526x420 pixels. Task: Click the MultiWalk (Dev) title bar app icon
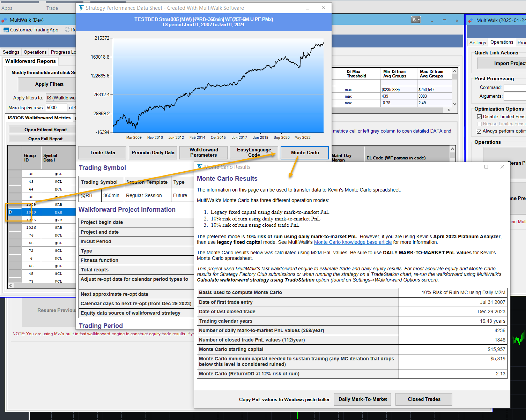coord(4,20)
